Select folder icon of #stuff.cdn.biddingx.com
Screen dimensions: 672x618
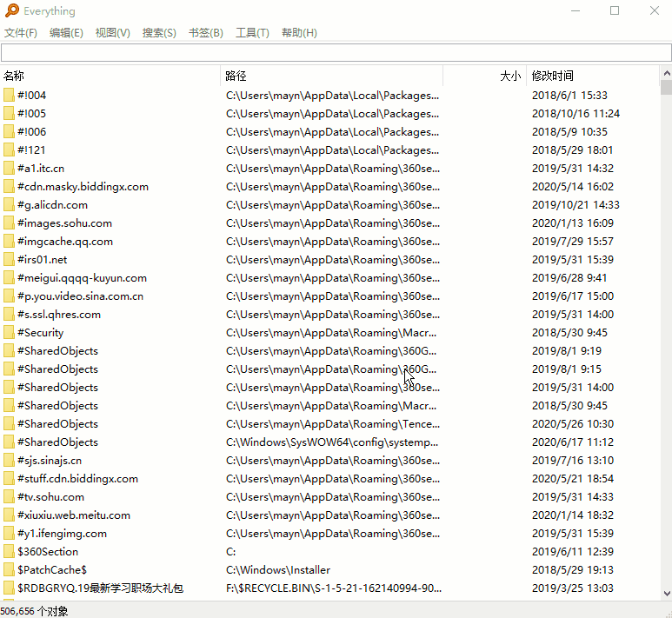pos(9,479)
